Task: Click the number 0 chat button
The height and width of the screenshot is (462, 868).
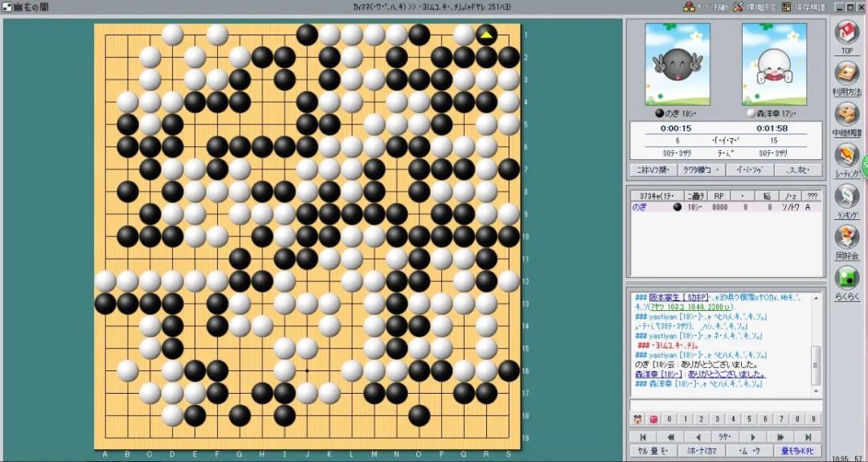Action: (669, 419)
